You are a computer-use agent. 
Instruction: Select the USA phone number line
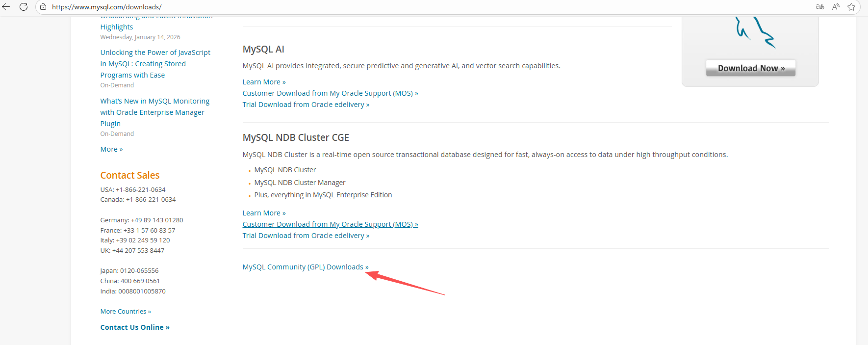[x=133, y=189]
